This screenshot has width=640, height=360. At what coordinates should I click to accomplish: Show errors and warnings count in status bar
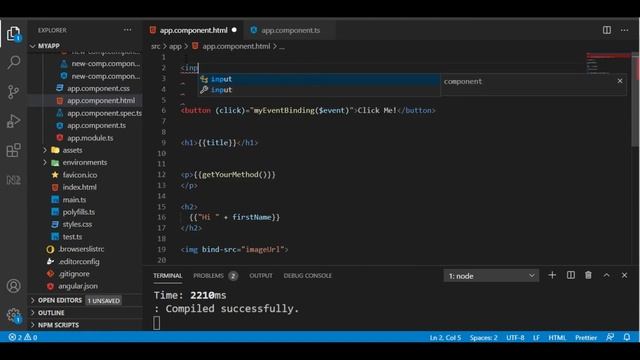(x=23, y=337)
